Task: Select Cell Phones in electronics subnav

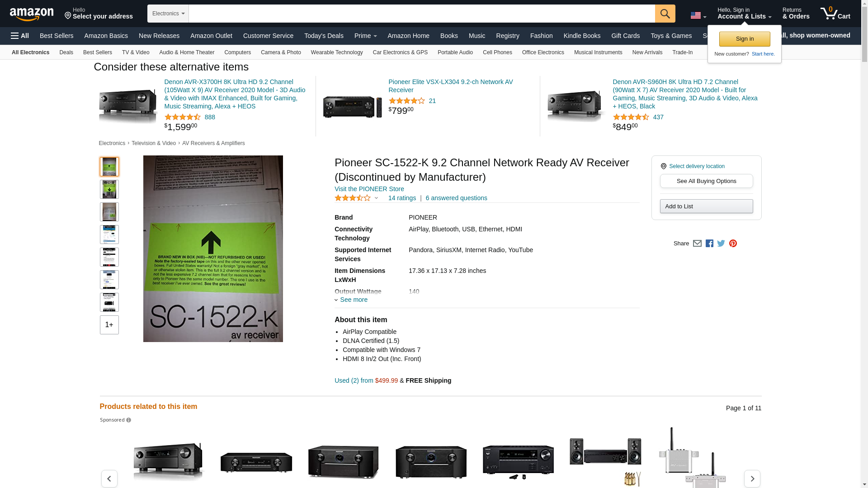Action: (497, 52)
